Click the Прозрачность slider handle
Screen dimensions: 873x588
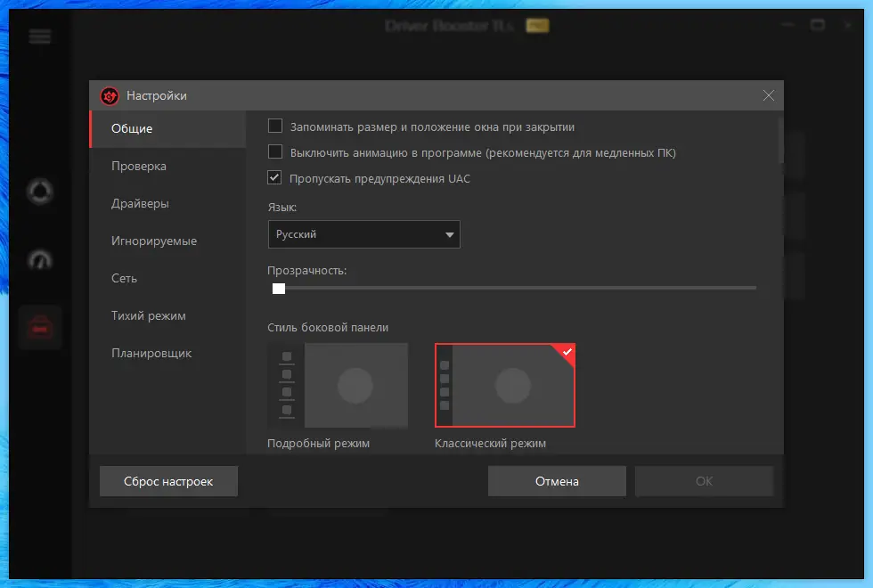click(x=279, y=288)
